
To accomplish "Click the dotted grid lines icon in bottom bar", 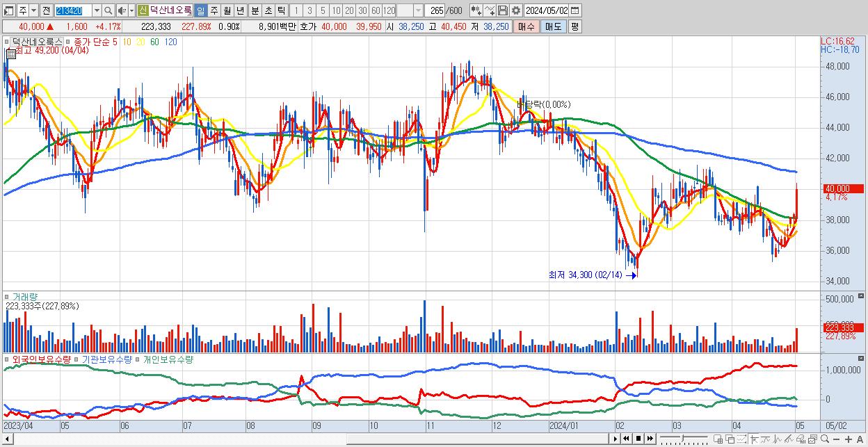I will (x=741, y=439).
